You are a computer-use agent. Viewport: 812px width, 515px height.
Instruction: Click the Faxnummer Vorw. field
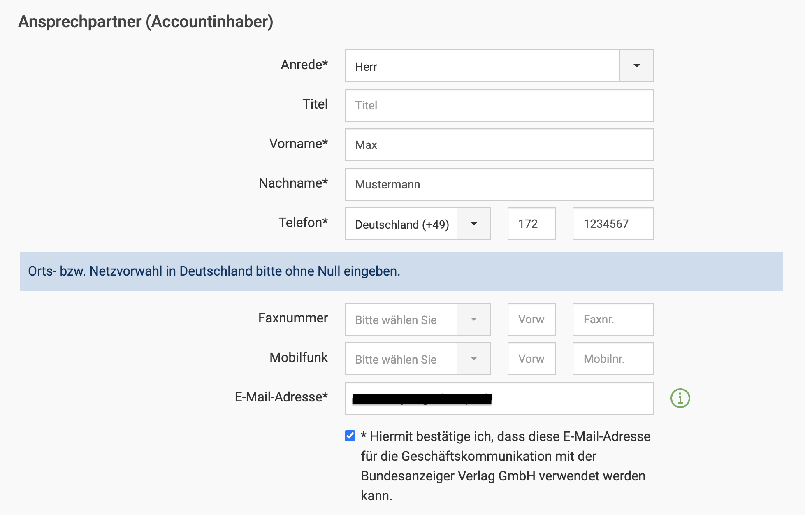pos(531,319)
